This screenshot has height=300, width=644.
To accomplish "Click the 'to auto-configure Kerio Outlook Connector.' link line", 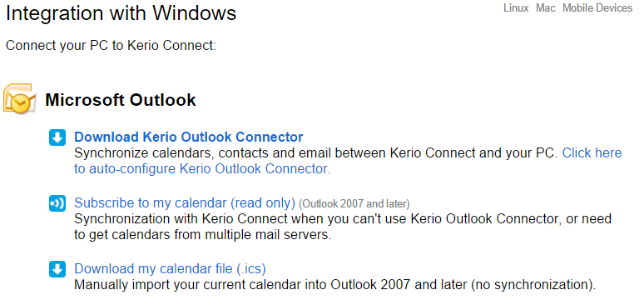I will (202, 169).
